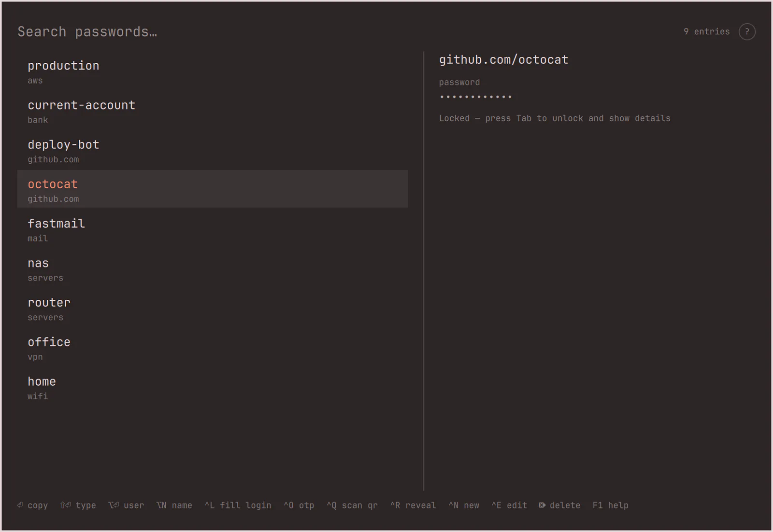Click the new entry action
Image resolution: width=773 pixels, height=532 pixels.
click(x=464, y=505)
